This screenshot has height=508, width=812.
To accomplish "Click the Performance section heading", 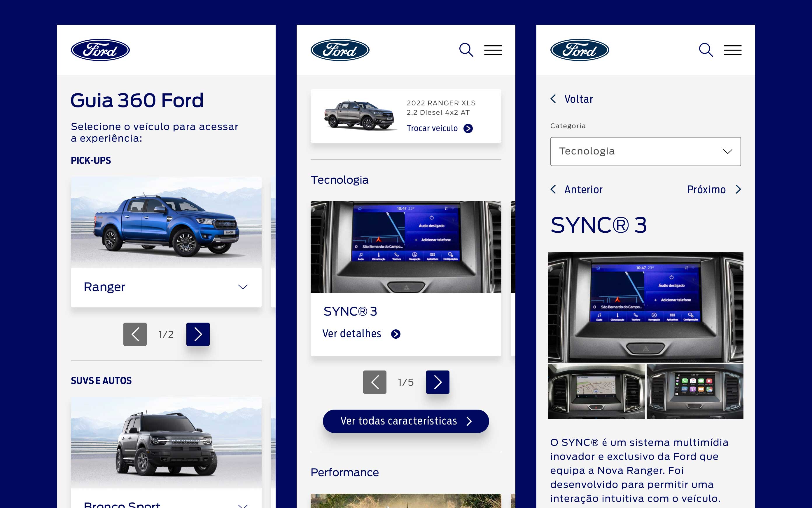I will [x=344, y=472].
